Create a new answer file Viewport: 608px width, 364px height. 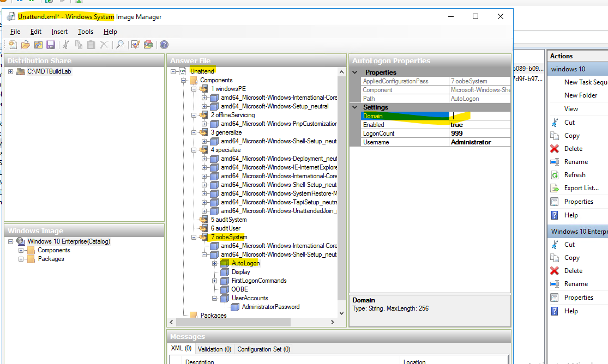point(13,45)
